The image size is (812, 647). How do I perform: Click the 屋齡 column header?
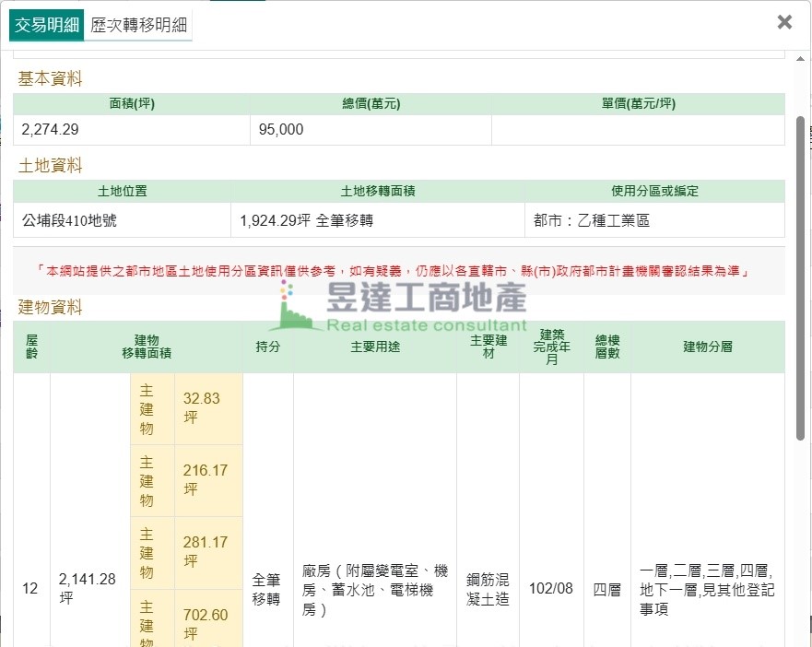[31, 347]
